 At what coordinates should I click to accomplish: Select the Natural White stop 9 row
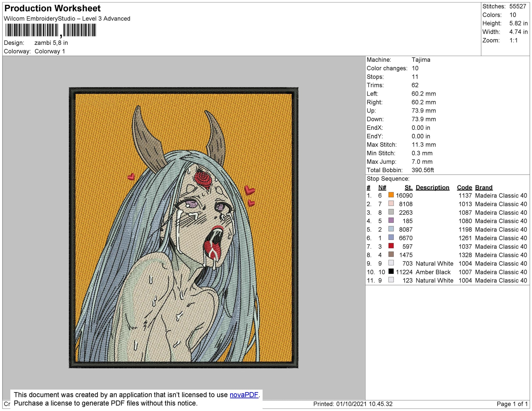tap(447, 263)
